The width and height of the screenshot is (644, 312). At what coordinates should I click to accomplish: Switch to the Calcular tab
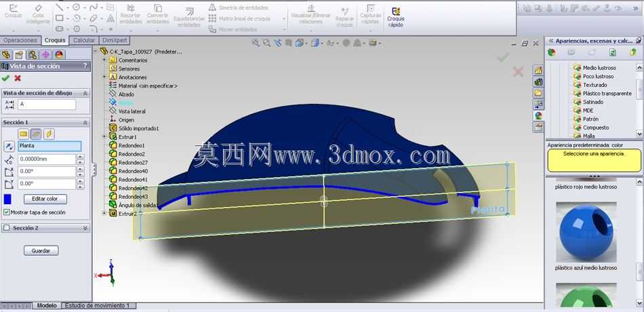point(84,40)
